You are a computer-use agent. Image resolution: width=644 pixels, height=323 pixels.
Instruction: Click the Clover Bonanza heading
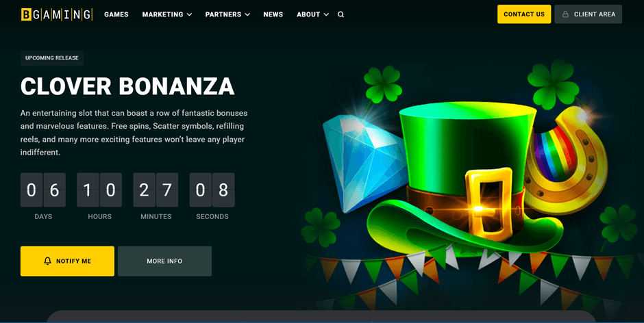[x=127, y=86]
